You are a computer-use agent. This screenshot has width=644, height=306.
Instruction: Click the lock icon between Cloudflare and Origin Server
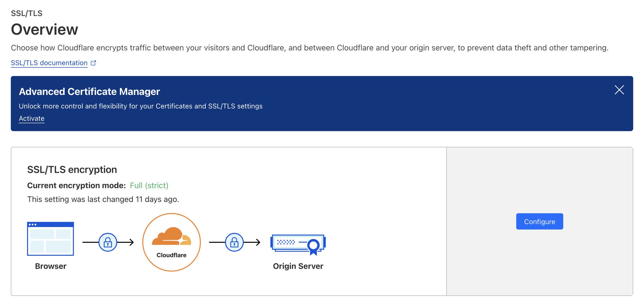point(234,242)
